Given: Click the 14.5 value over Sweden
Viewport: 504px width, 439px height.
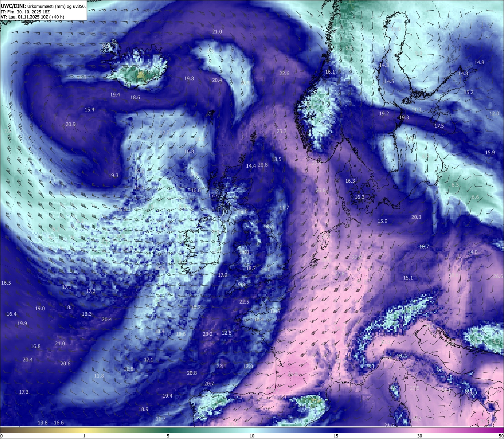Looking at the screenshot, I should 389,81.
